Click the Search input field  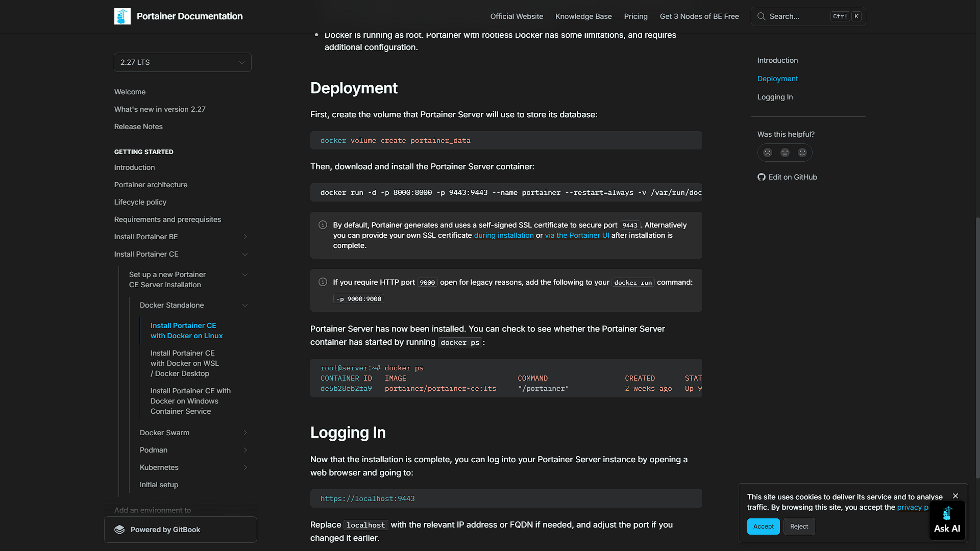(x=808, y=16)
